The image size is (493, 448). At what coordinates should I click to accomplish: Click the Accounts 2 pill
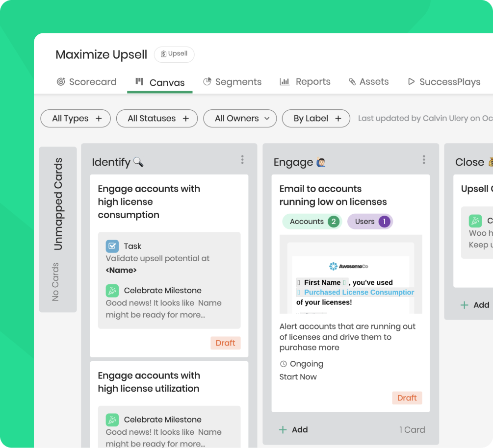pos(312,222)
